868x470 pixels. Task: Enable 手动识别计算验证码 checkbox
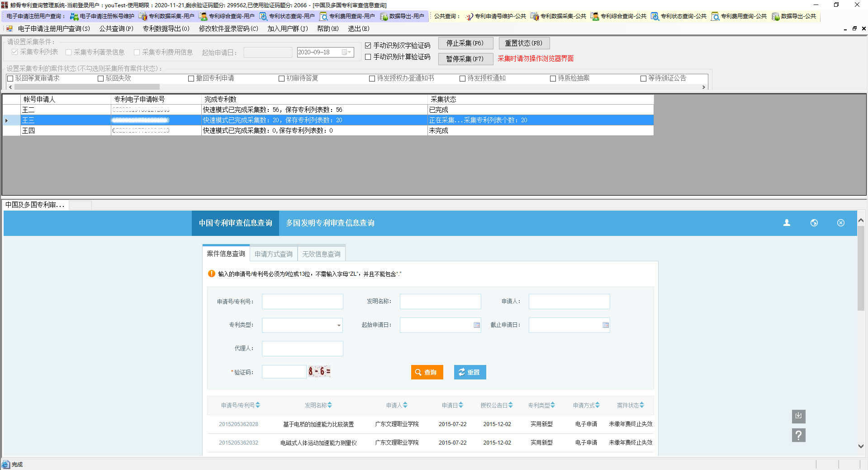pyautogui.click(x=368, y=57)
